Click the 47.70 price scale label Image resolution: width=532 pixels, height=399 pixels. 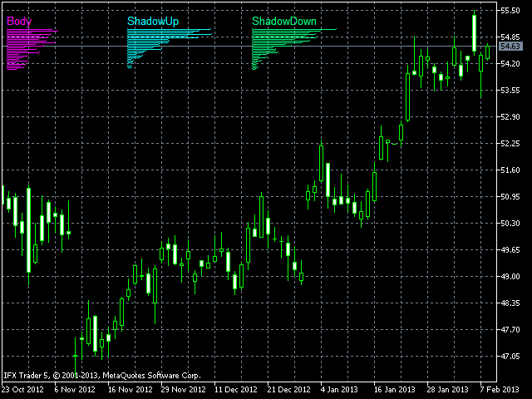click(x=510, y=330)
